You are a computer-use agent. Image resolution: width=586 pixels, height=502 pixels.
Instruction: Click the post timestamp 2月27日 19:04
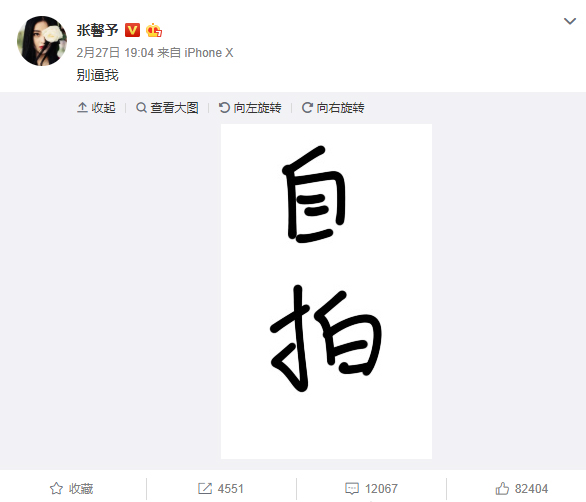click(x=115, y=53)
